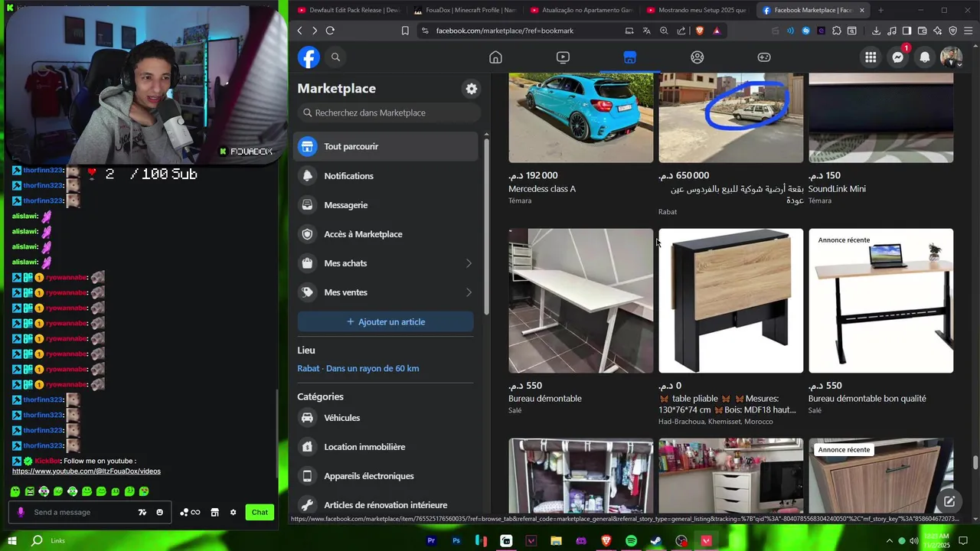
Task: Open the account profile picture menu
Action: pyautogui.click(x=952, y=57)
